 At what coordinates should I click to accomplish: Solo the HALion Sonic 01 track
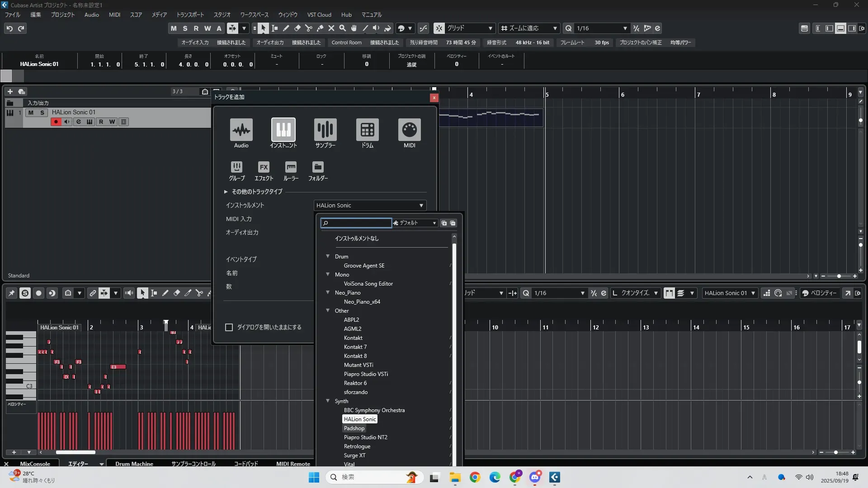42,113
